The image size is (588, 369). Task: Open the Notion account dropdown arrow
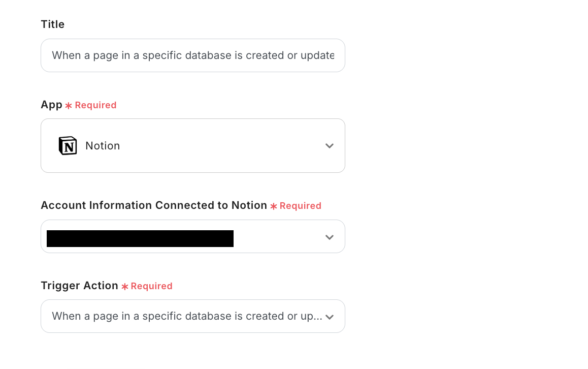330,237
